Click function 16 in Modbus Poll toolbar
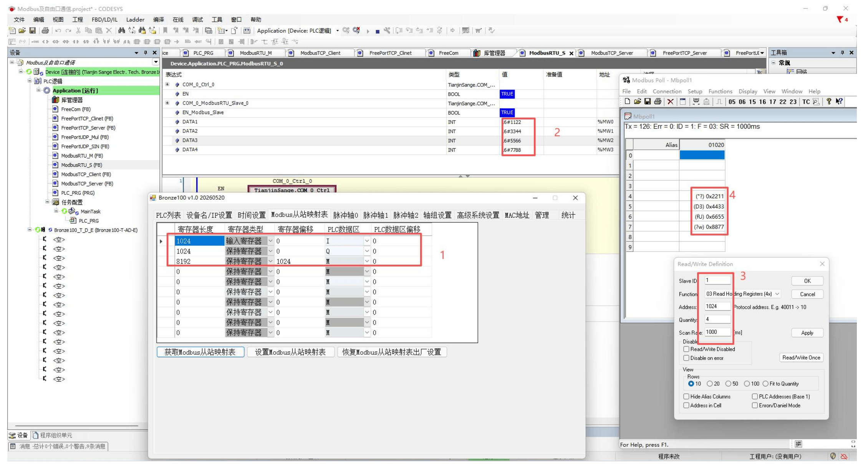The height and width of the screenshot is (464, 868). tap(762, 102)
